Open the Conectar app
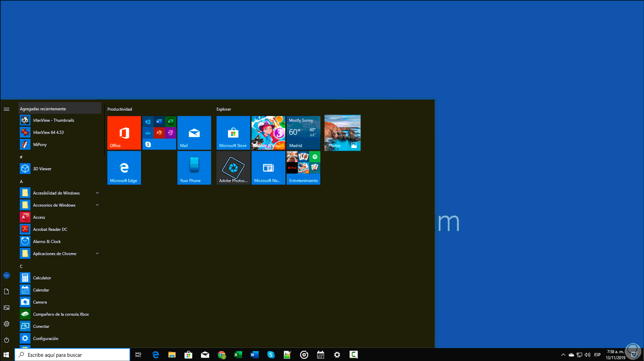 click(x=60, y=326)
